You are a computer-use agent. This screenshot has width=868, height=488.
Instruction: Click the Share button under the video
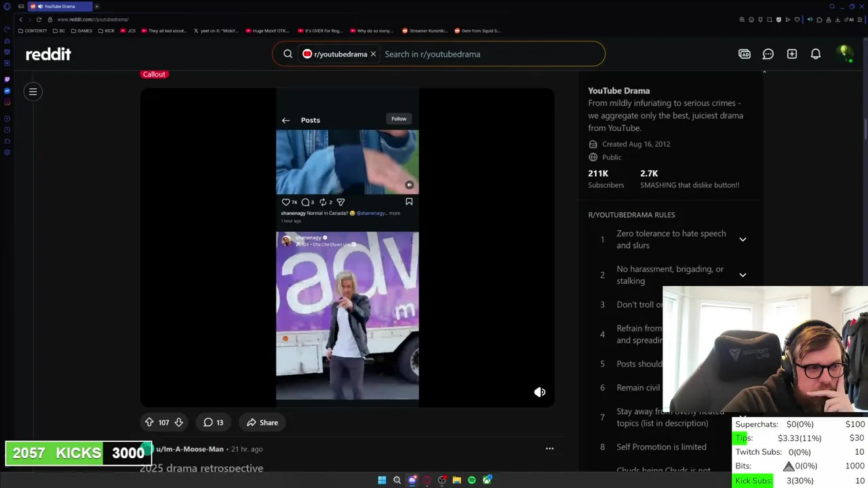(x=262, y=422)
